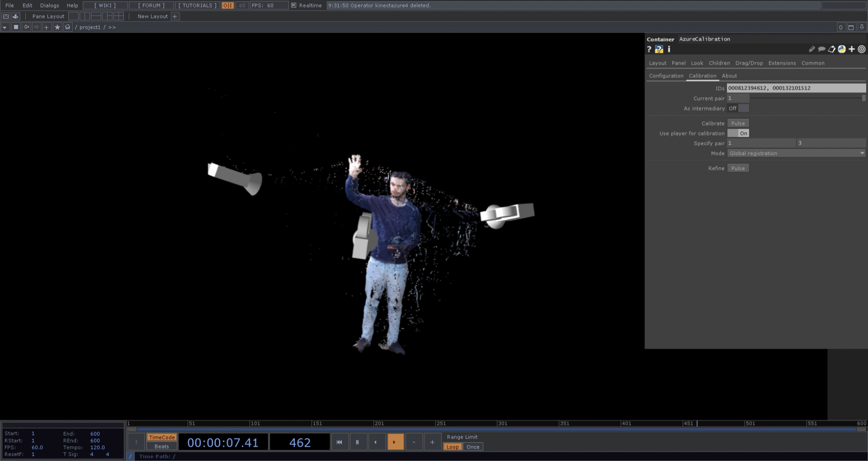The image size is (868, 461).
Task: Go to home network icon
Action: pos(68,27)
